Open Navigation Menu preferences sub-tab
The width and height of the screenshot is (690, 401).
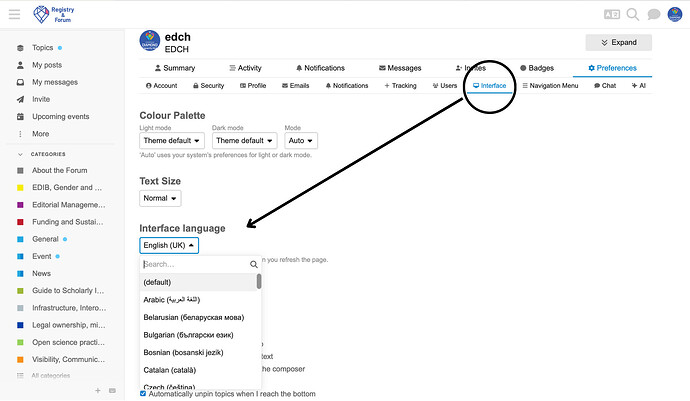[550, 85]
